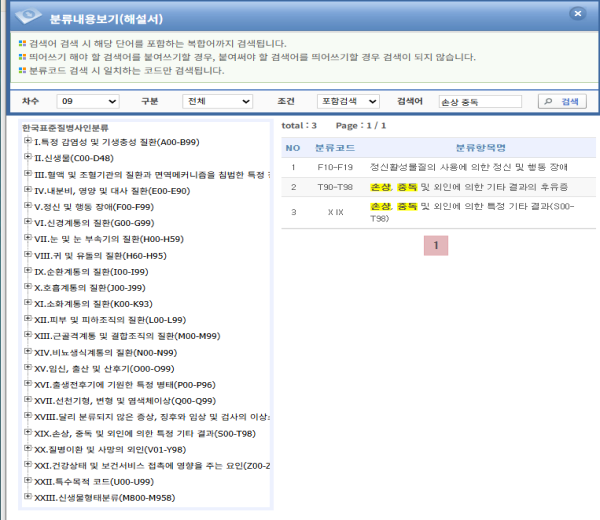Expand chapter III 혈액 및 조혈기관 node
Image resolution: width=600 pixels, height=520 pixels.
(x=28, y=174)
